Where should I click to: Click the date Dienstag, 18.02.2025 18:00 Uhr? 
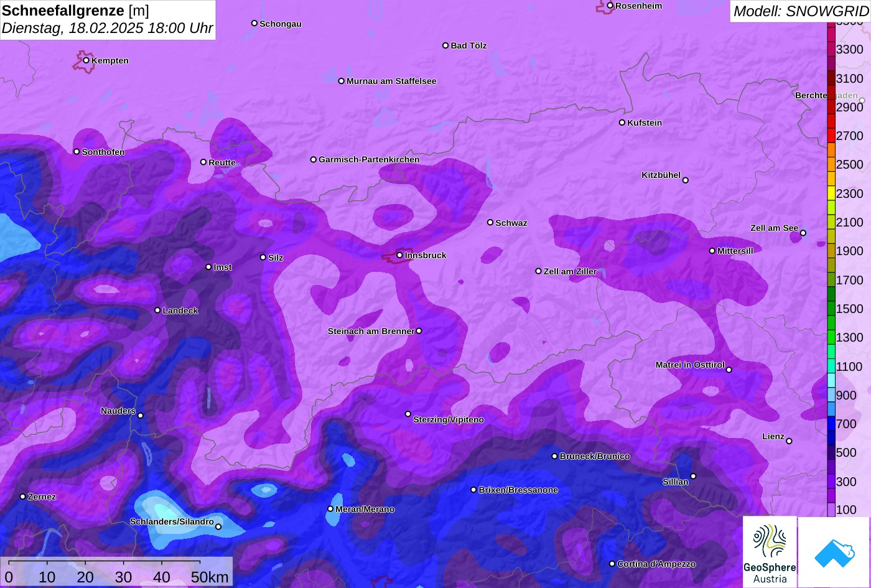click(x=107, y=28)
